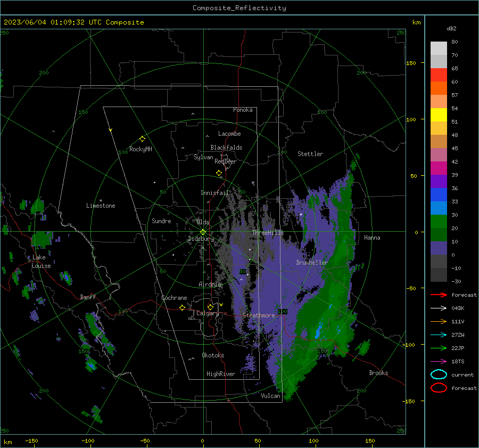Select the Brooks town label

(x=378, y=373)
